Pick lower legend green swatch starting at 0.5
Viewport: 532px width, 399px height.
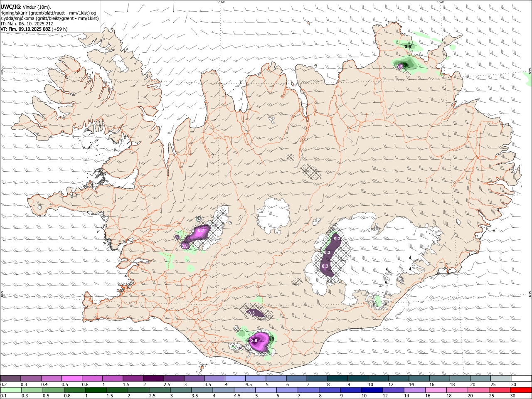(53, 390)
